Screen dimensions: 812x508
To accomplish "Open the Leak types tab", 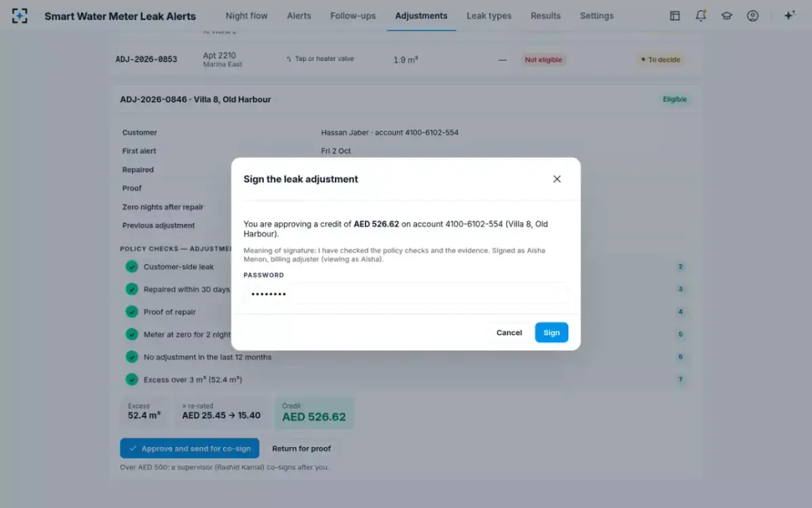I will click(489, 16).
